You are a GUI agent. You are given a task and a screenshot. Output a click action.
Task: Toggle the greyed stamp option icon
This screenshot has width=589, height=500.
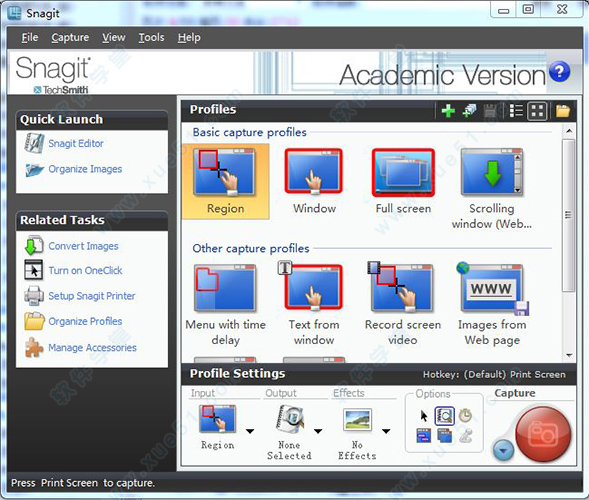pyautogui.click(x=466, y=436)
